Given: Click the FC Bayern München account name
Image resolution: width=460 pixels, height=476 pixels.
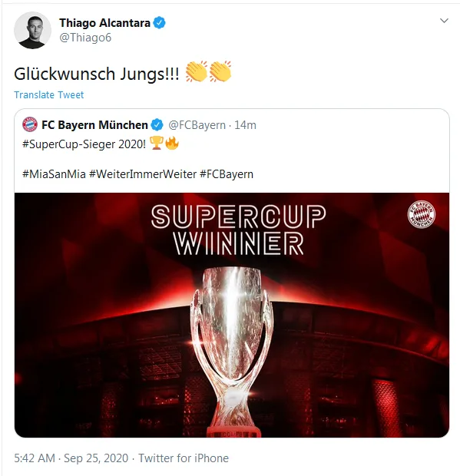Looking at the screenshot, I should (94, 125).
